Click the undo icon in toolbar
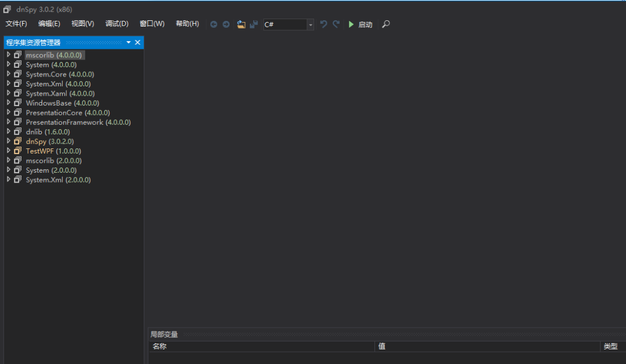Image resolution: width=626 pixels, height=364 pixels. click(323, 24)
